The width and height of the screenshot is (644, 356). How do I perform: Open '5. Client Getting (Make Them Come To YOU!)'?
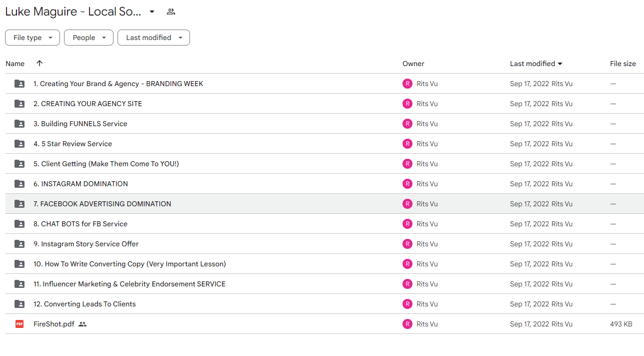click(x=106, y=164)
